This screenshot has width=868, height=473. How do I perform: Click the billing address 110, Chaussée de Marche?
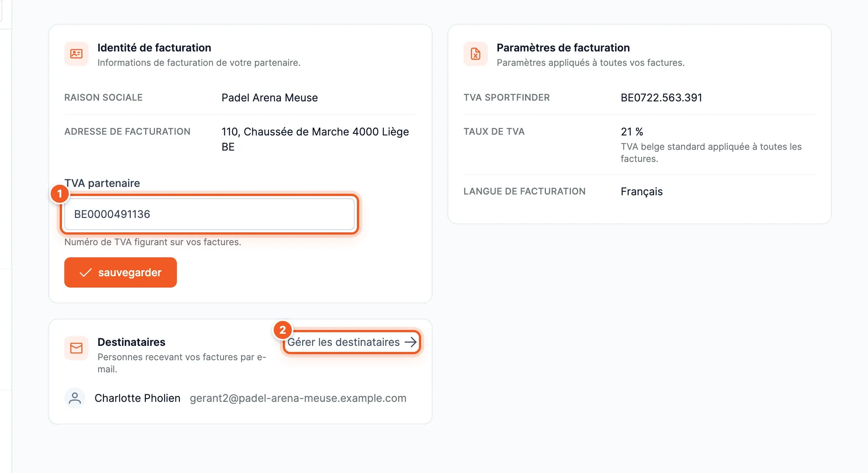[315, 139]
